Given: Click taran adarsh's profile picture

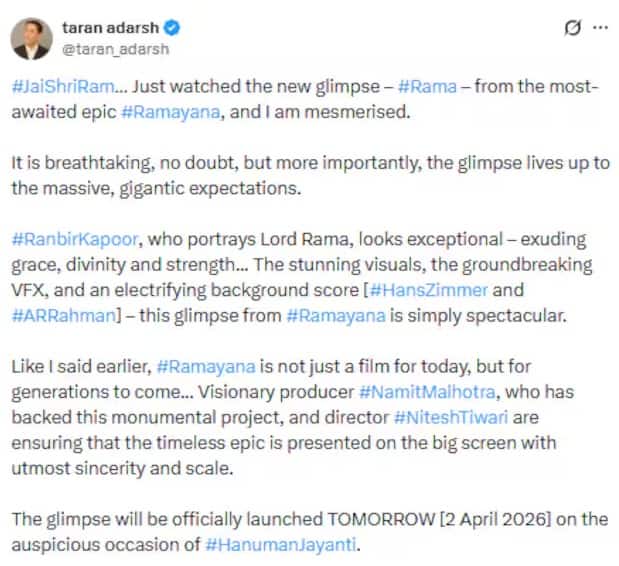Looking at the screenshot, I should coord(33,38).
